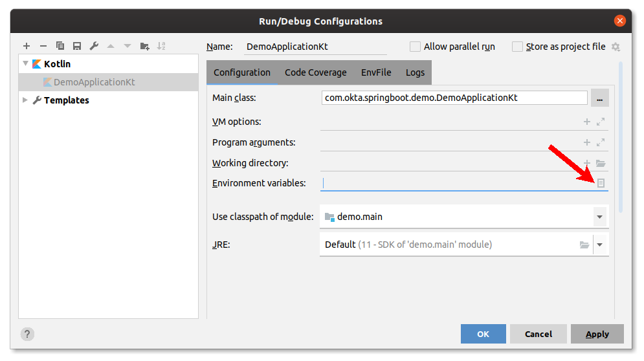The width and height of the screenshot is (644, 361).
Task: Open the EnvFile tab
Action: click(376, 72)
